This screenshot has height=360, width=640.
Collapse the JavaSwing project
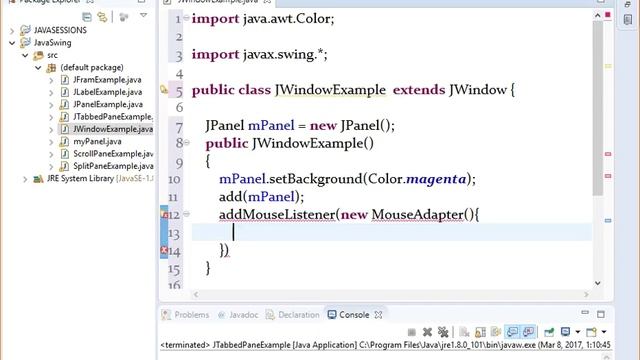point(12,43)
